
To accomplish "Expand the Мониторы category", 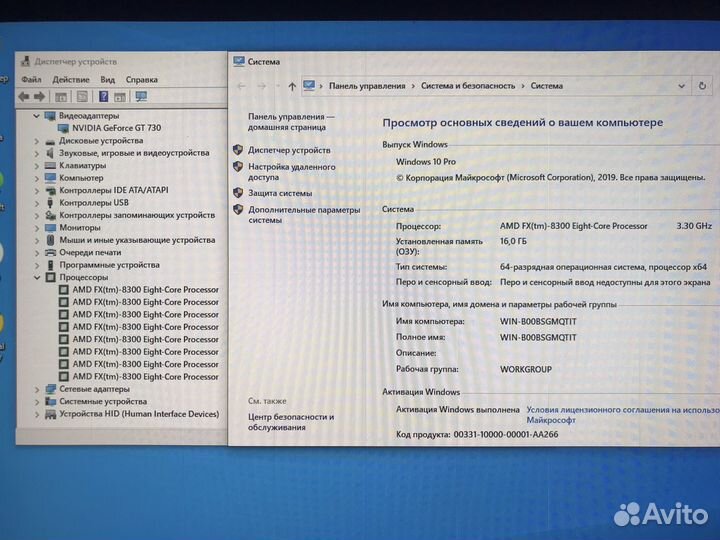I will 37,228.
